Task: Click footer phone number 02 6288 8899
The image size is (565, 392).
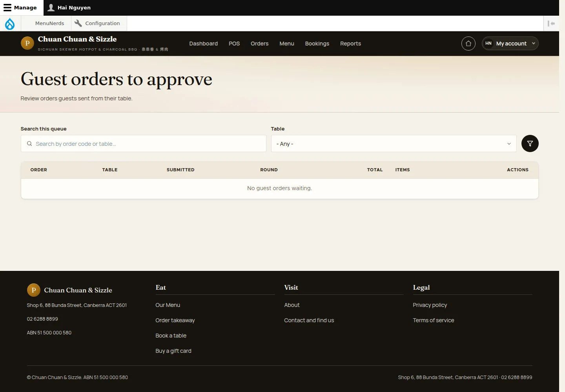Action: coord(42,319)
